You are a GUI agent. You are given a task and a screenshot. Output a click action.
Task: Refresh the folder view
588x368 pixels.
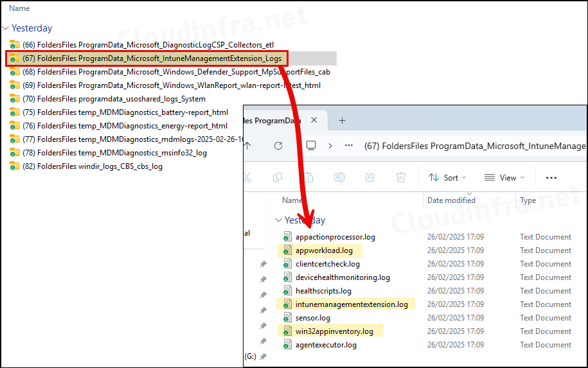pyautogui.click(x=278, y=146)
